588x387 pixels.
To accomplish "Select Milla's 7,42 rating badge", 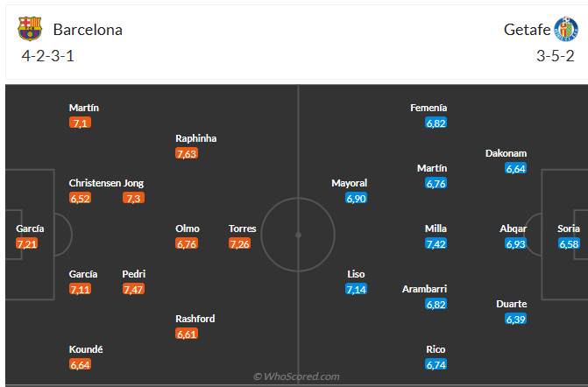I will tap(436, 243).
